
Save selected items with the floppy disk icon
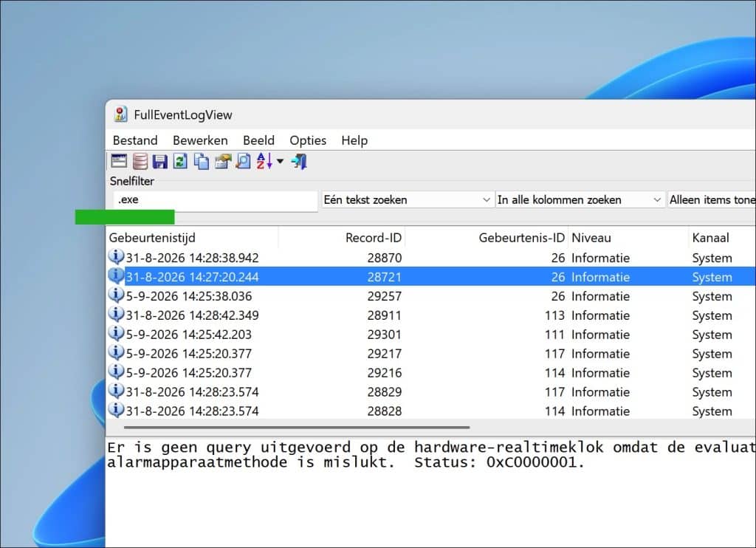[160, 161]
